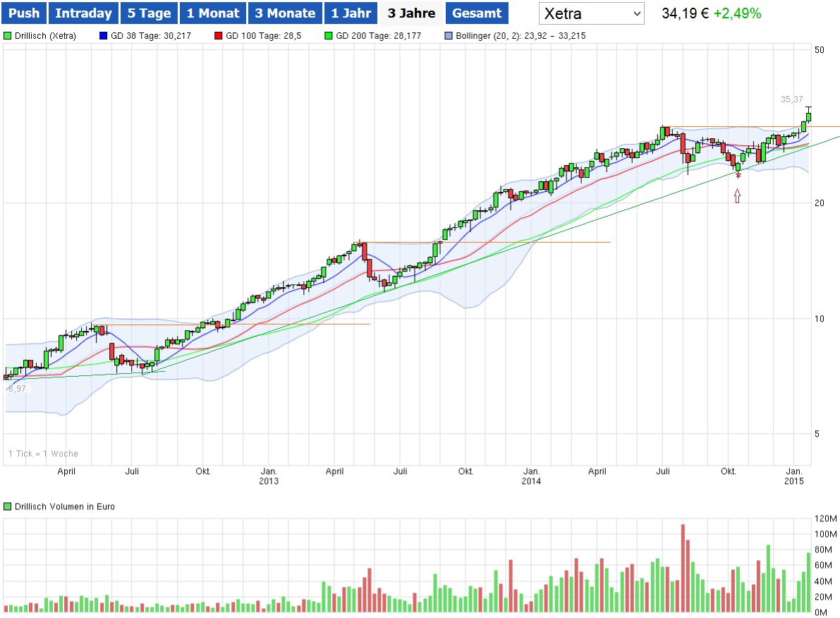The height and width of the screenshot is (618, 840).
Task: Open the Xetra exchange dropdown
Action: tap(592, 13)
